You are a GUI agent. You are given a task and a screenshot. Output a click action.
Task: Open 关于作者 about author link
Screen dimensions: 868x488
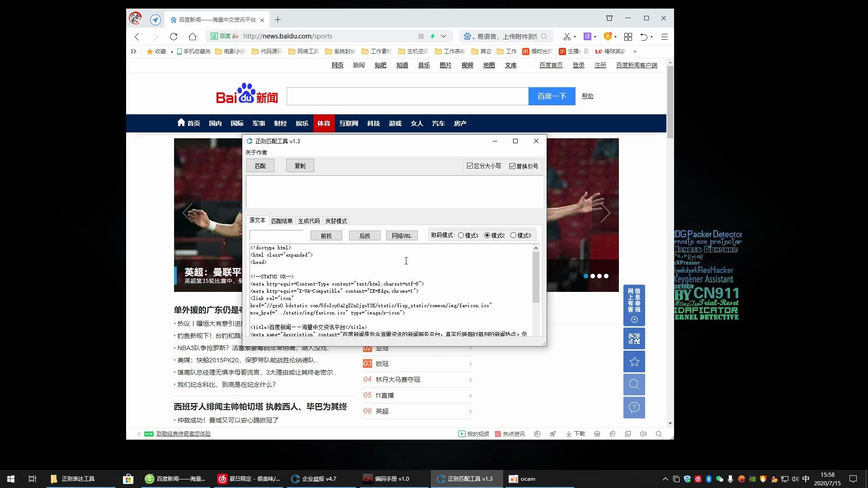tap(256, 152)
